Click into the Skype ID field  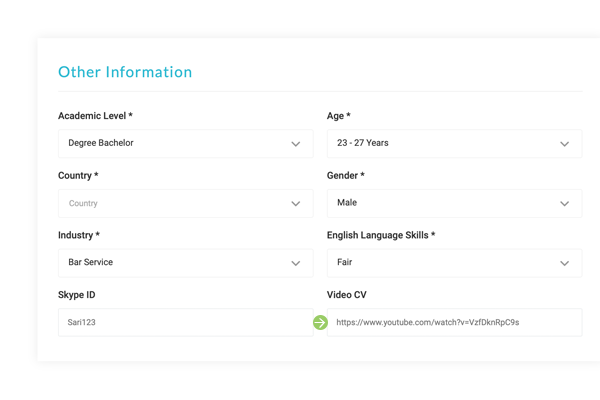coord(186,322)
